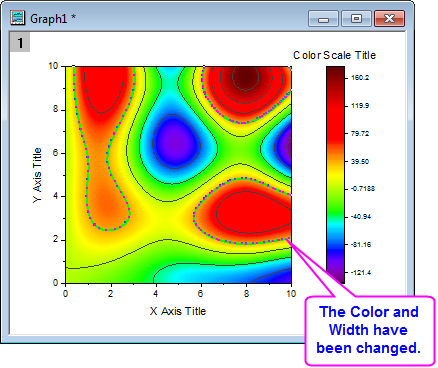
Task: Click the X axis tick label 8
Action: [x=246, y=293]
